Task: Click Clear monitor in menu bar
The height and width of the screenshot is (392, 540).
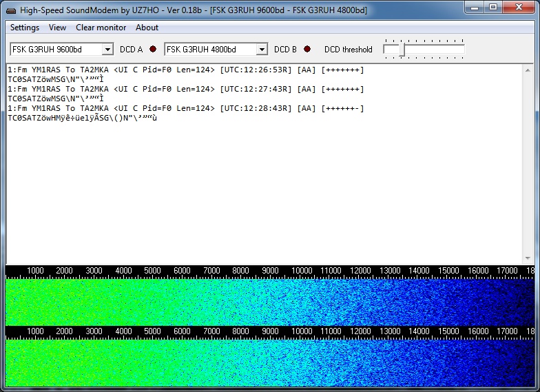Action: pos(101,28)
